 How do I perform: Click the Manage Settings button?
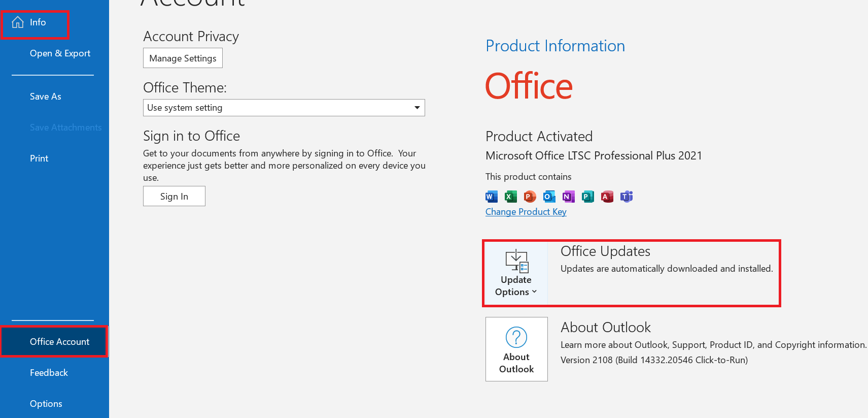point(183,58)
